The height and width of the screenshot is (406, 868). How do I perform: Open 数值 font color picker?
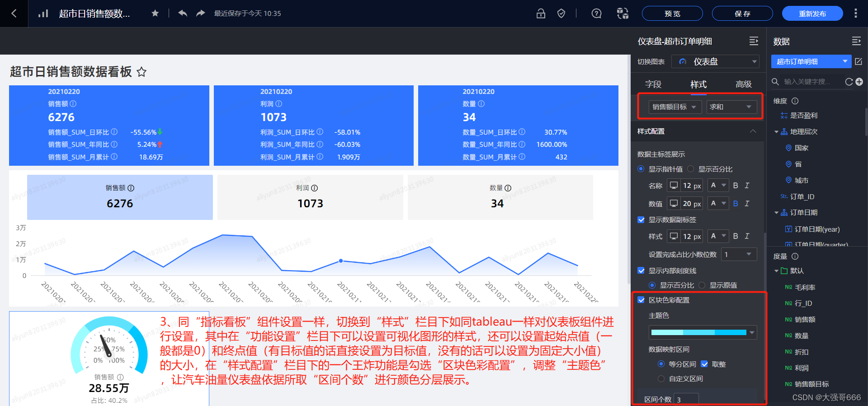(718, 204)
